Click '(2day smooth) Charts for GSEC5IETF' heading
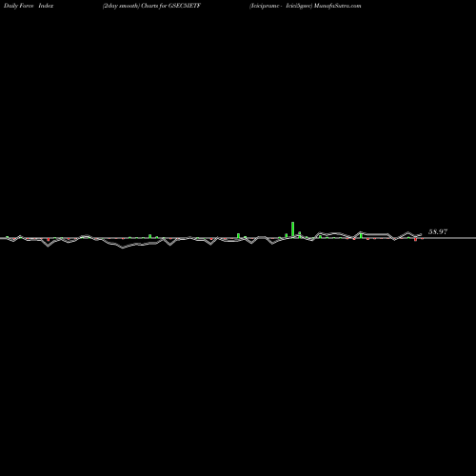 click(x=151, y=6)
